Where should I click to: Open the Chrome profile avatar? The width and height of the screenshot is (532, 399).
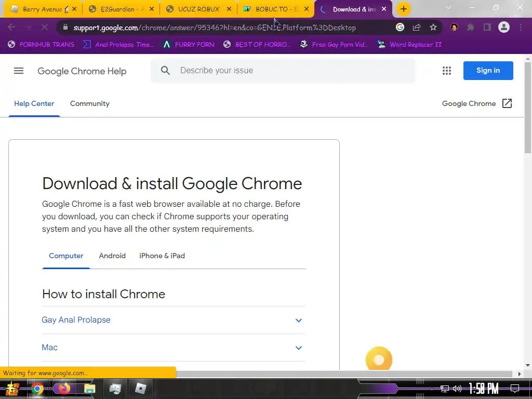504,27
